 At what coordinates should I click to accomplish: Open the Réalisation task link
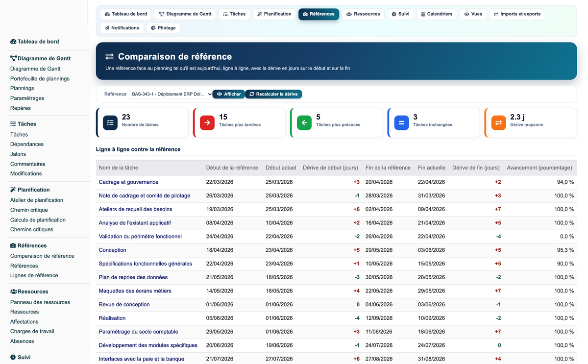click(x=112, y=318)
